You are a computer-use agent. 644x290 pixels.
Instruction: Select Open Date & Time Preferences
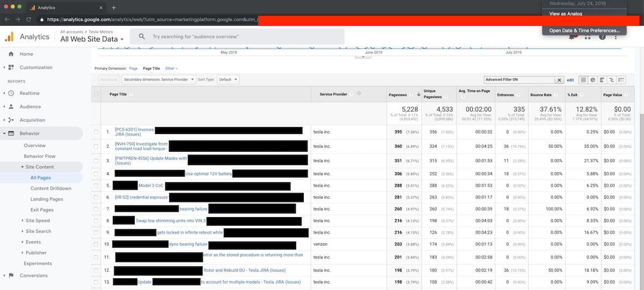(x=584, y=31)
